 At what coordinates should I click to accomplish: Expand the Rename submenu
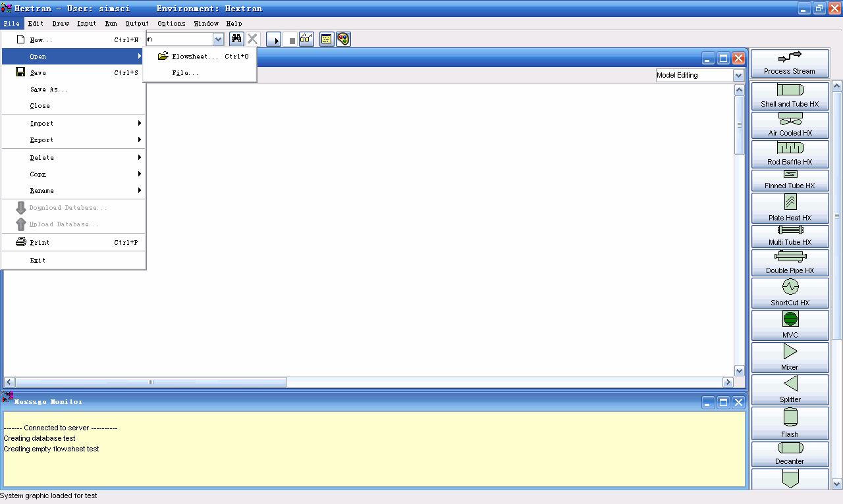click(74, 191)
